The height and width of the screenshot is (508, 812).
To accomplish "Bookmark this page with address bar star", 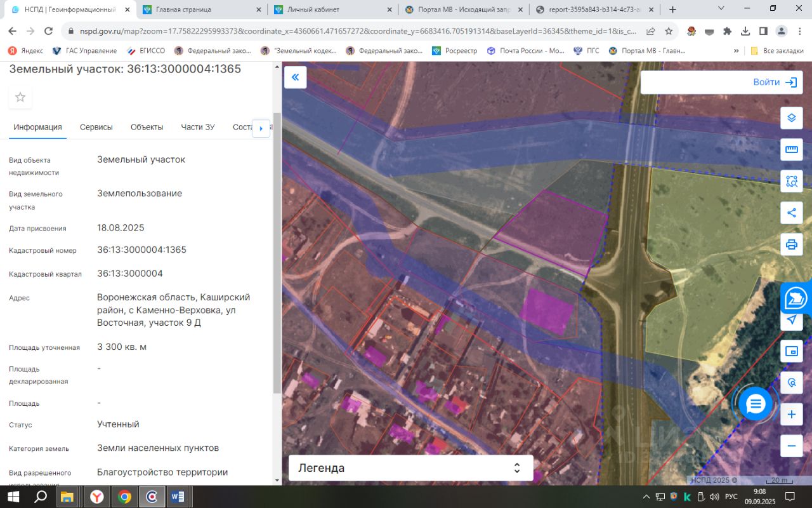I will tap(669, 31).
